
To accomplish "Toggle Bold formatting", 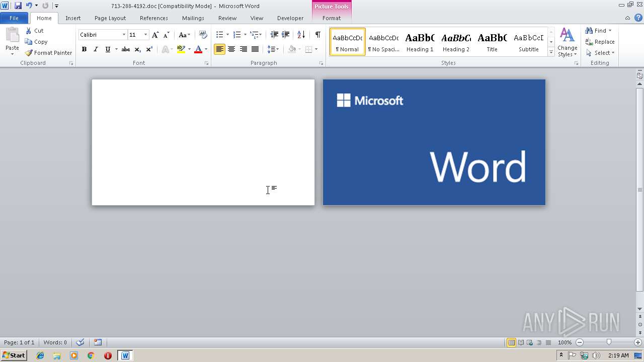I will pos(84,49).
